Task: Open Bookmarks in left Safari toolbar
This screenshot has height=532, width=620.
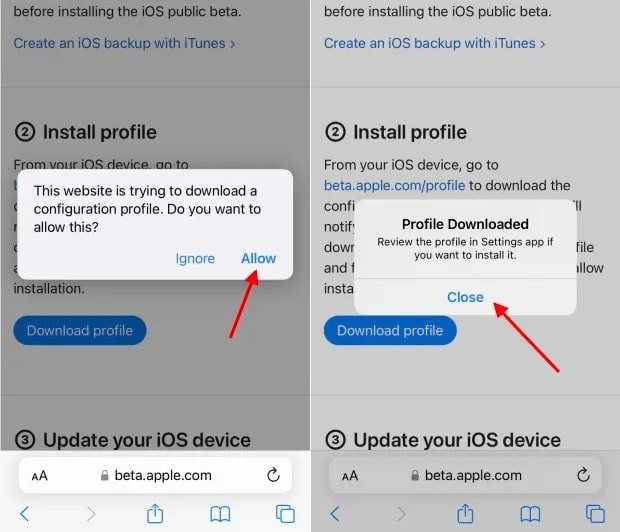Action: pyautogui.click(x=220, y=514)
